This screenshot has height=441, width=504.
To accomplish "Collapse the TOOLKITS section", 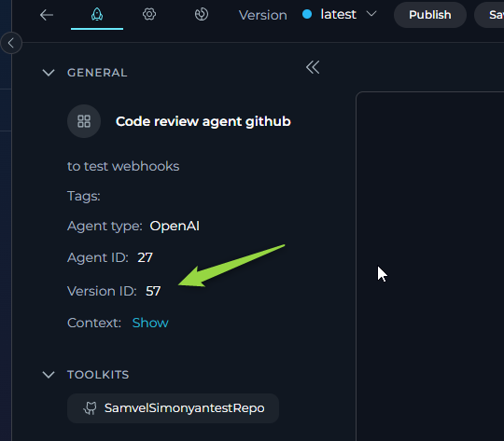I will pyautogui.click(x=49, y=375).
